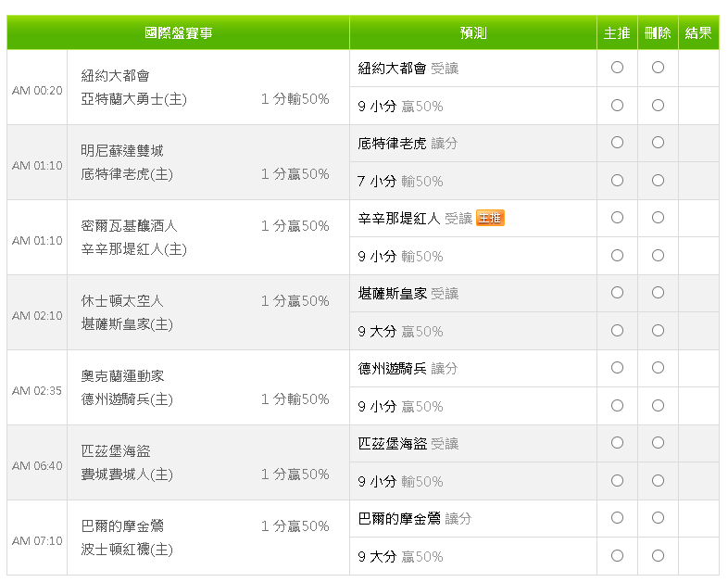Select 主推 radio for 9 小分 輸50% in 辛辛那堤紅人 game
This screenshot has height=582, width=728.
[x=617, y=256]
